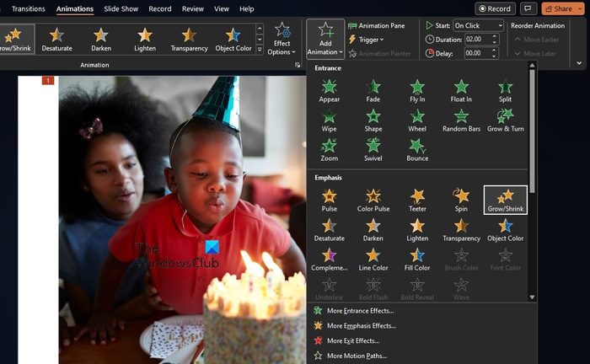This screenshot has height=364, width=590.
Task: Click the animation list scrollbar down arrow
Action: [x=532, y=297]
